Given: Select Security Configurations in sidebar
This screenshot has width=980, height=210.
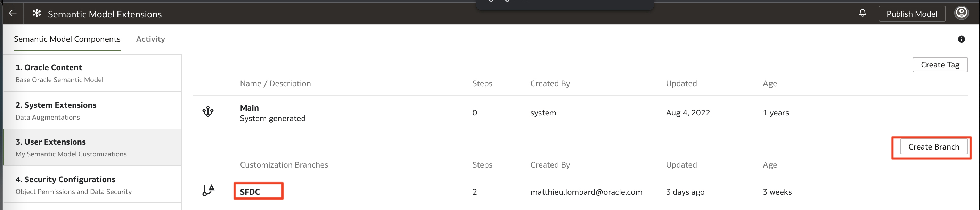Looking at the screenshot, I should point(92,185).
